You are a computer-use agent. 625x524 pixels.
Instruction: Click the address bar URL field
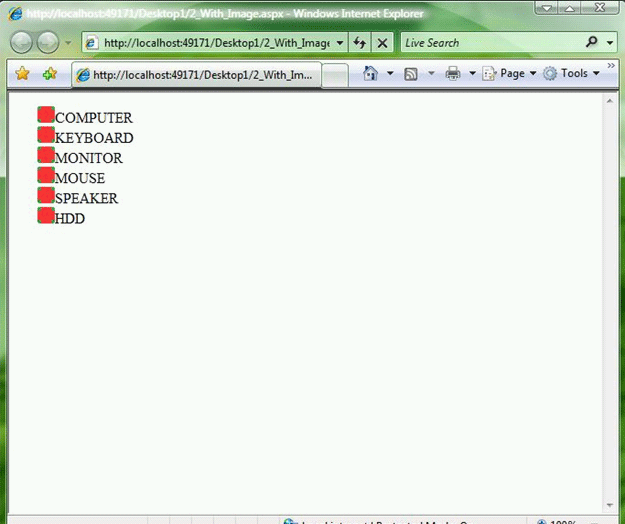(216, 43)
